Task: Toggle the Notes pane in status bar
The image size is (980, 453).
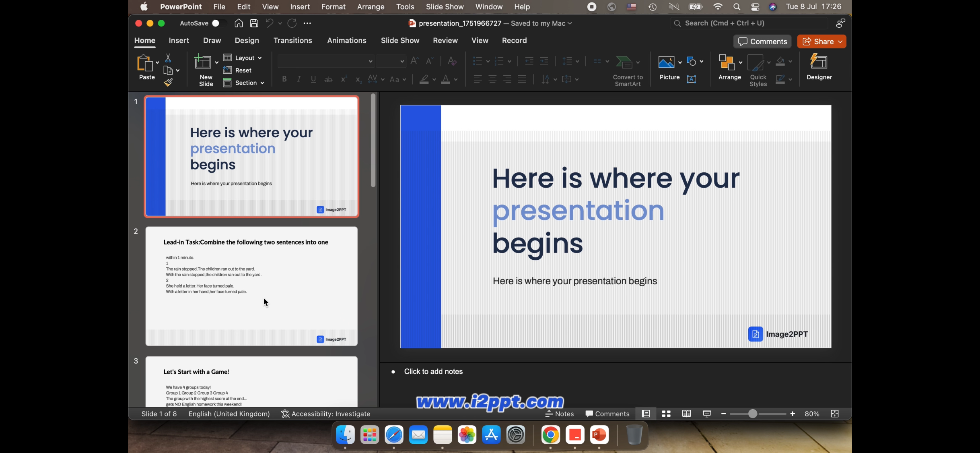Action: 559,414
